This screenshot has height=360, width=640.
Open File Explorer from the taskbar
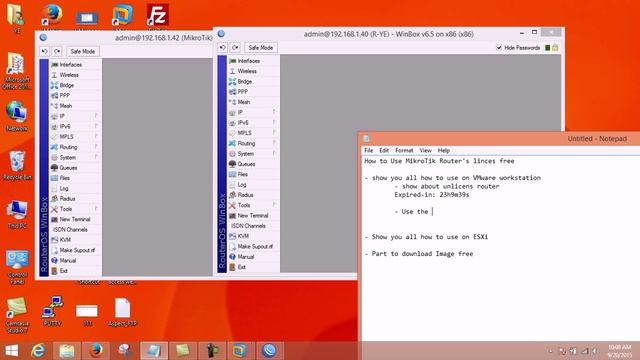(x=67, y=351)
